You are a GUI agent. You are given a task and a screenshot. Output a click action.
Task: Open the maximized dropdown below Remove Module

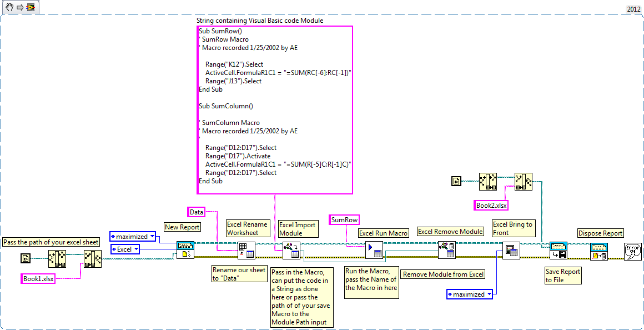[470, 294]
